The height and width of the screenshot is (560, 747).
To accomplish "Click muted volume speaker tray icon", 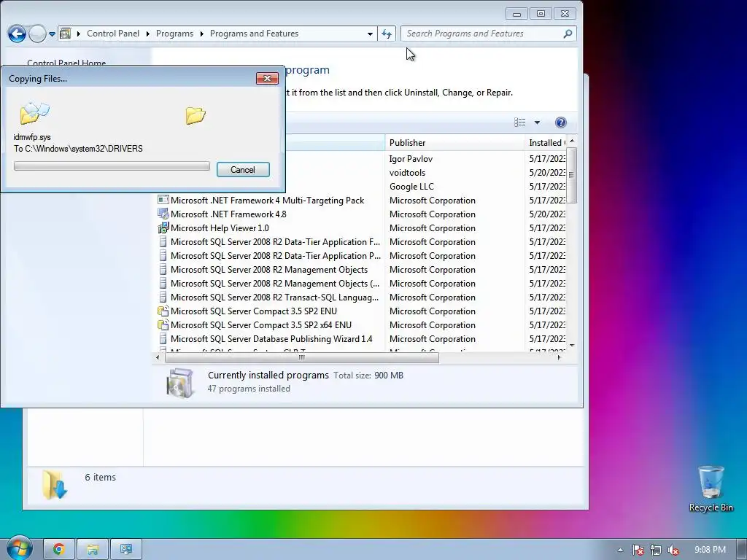I will pos(673,550).
